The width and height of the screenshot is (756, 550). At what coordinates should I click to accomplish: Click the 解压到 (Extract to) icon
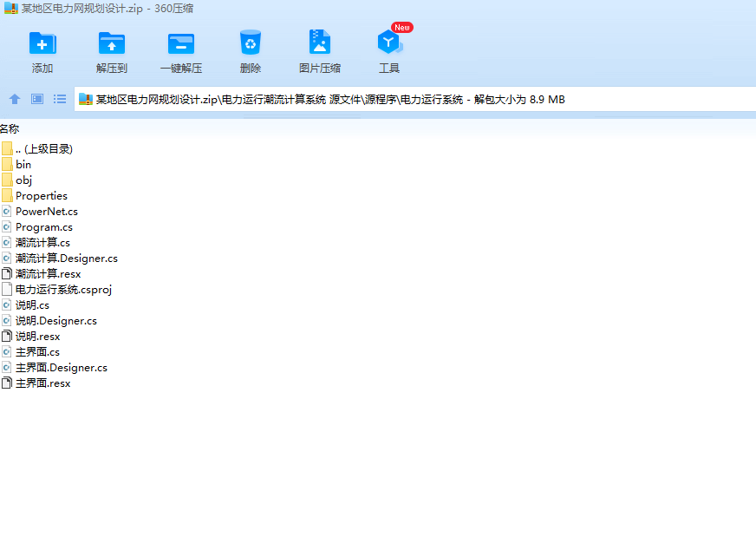(x=111, y=43)
